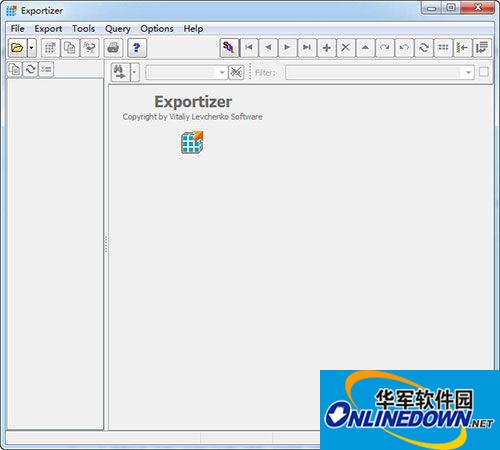Minimize the Exportizer window
This screenshot has height=450, width=500.
point(431,8)
